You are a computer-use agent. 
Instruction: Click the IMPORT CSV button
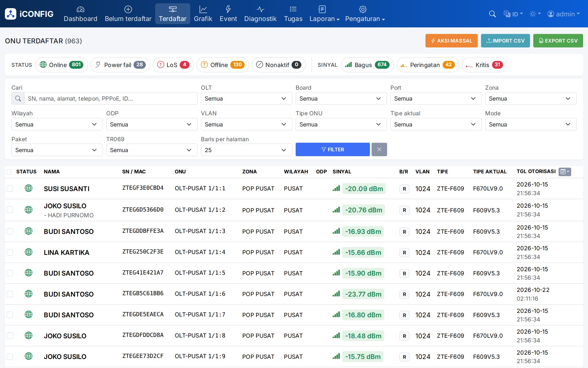pos(505,41)
